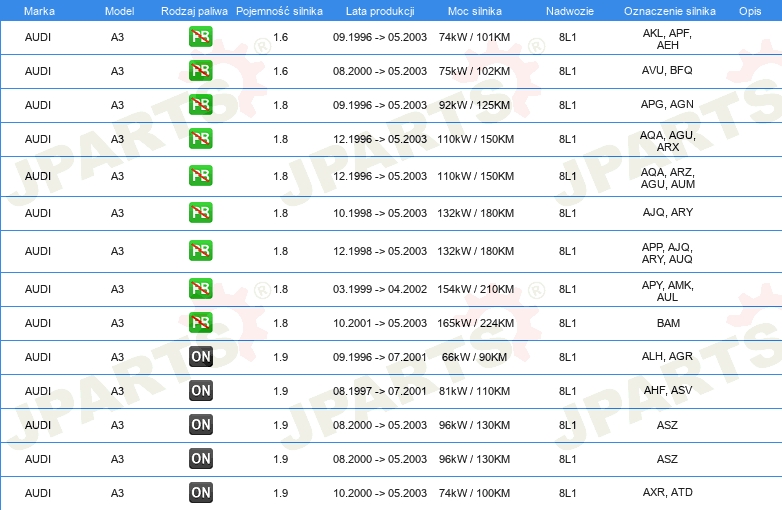Click petrol fuel icon in 75kW / 102KM row
782x510 pixels.
(200, 71)
